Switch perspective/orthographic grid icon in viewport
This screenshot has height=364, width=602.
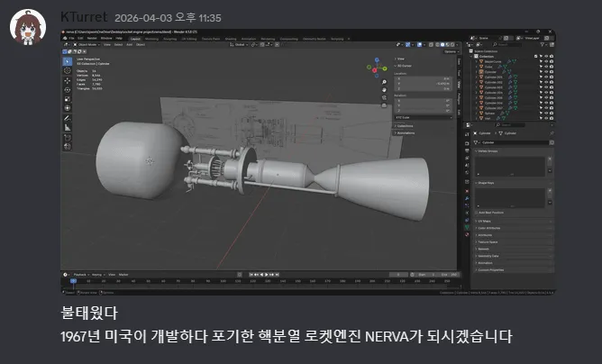coord(384,105)
